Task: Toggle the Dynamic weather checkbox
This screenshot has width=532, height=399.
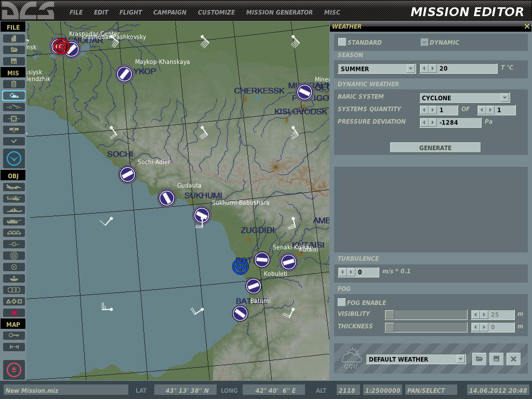Action: 424,42
